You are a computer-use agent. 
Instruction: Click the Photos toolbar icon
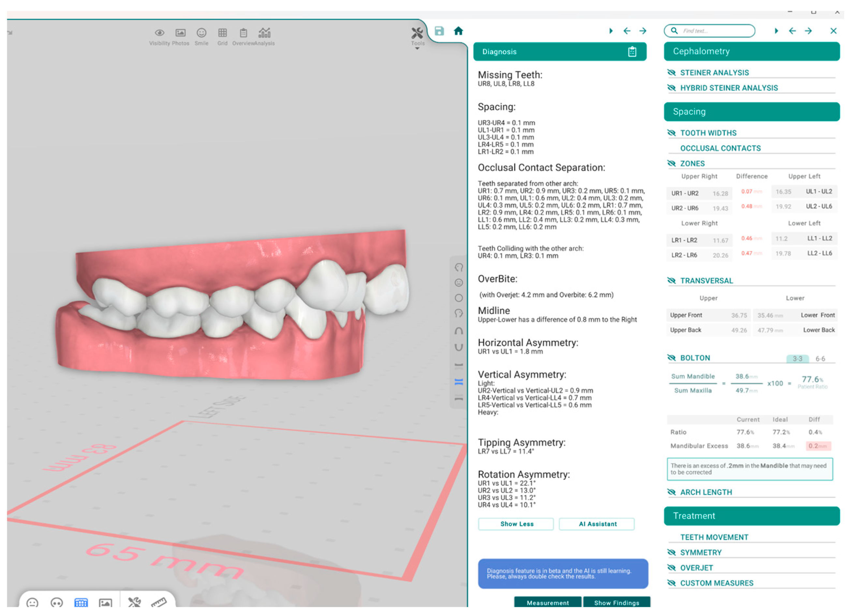(181, 33)
